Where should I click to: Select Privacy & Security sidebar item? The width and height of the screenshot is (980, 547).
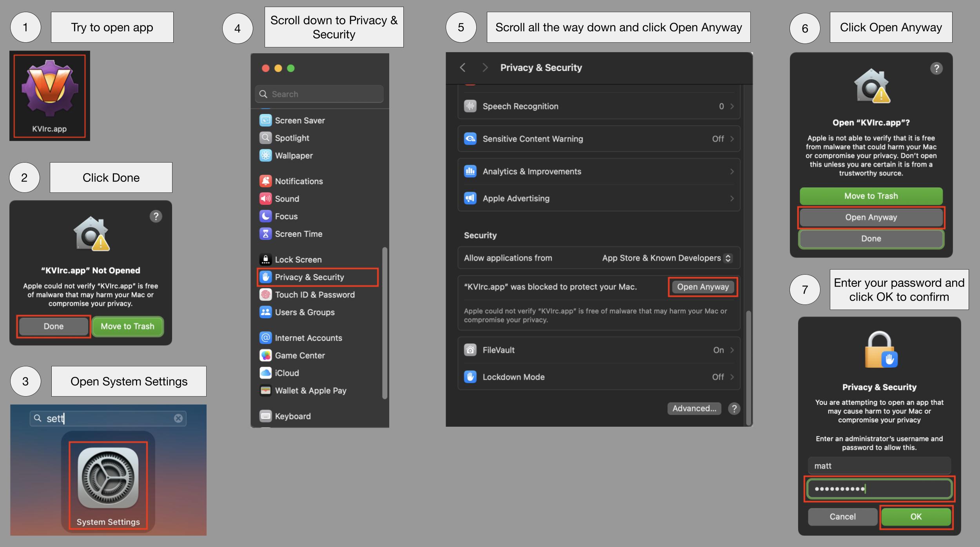click(318, 277)
